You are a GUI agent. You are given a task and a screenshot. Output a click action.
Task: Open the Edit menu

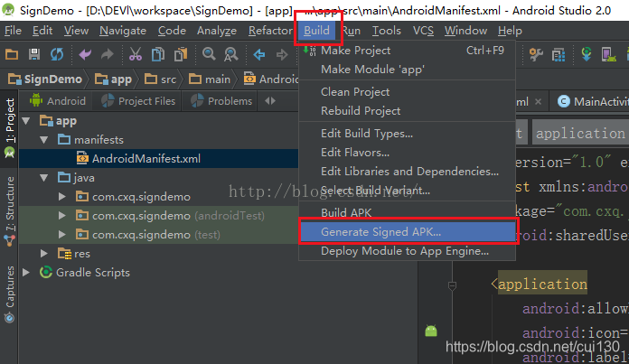click(42, 31)
